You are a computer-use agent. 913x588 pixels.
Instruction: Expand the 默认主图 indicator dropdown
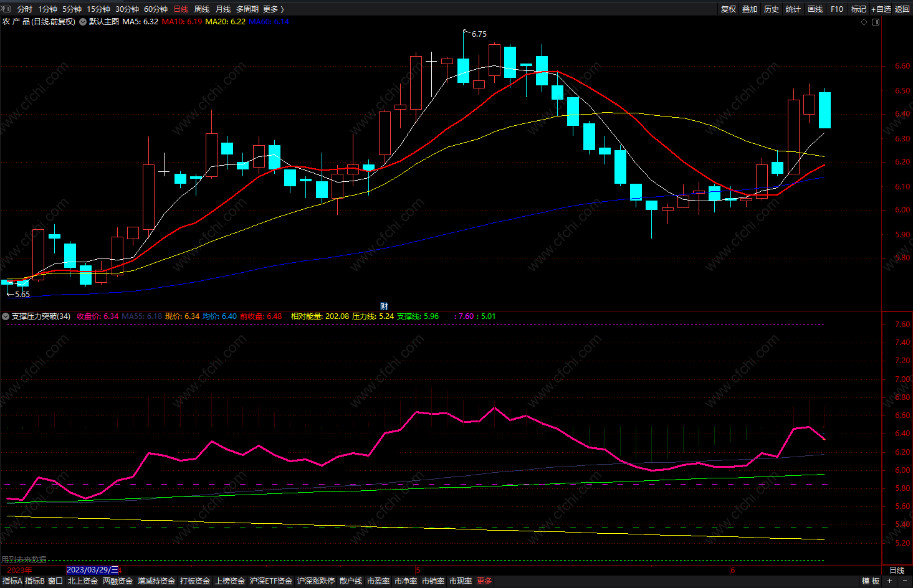point(83,22)
